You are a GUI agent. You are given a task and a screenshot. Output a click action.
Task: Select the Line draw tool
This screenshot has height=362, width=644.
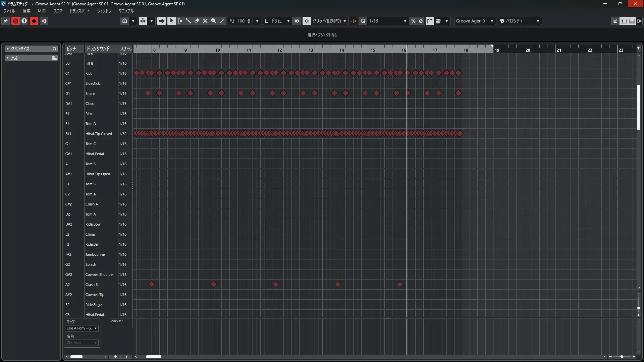click(222, 21)
